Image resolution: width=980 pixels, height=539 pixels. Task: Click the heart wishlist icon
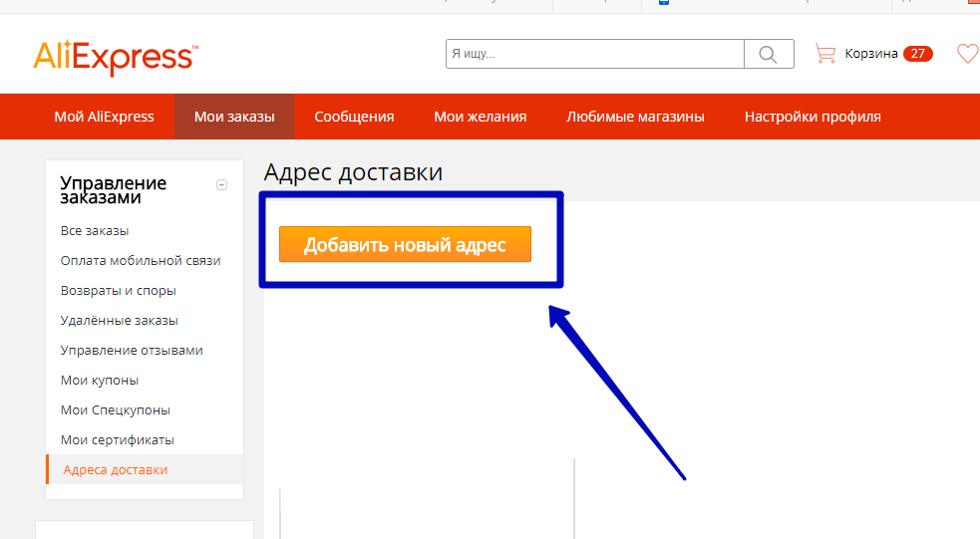966,54
